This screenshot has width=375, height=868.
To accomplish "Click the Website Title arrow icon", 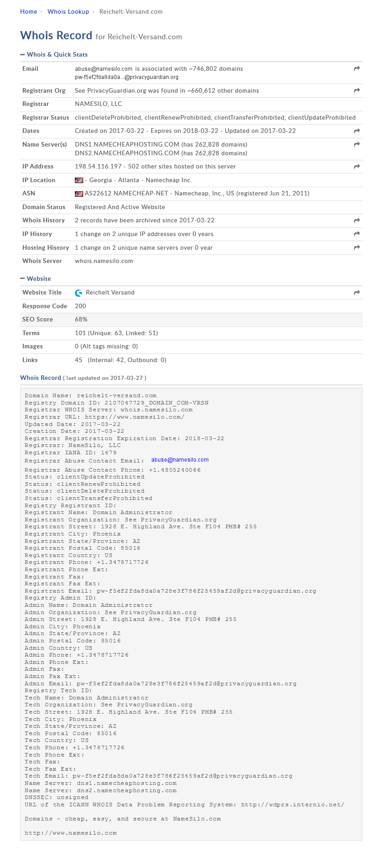I will coord(357,293).
